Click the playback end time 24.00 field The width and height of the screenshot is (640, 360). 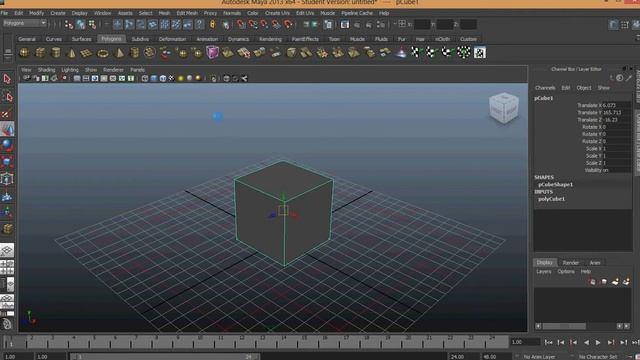tap(463, 357)
